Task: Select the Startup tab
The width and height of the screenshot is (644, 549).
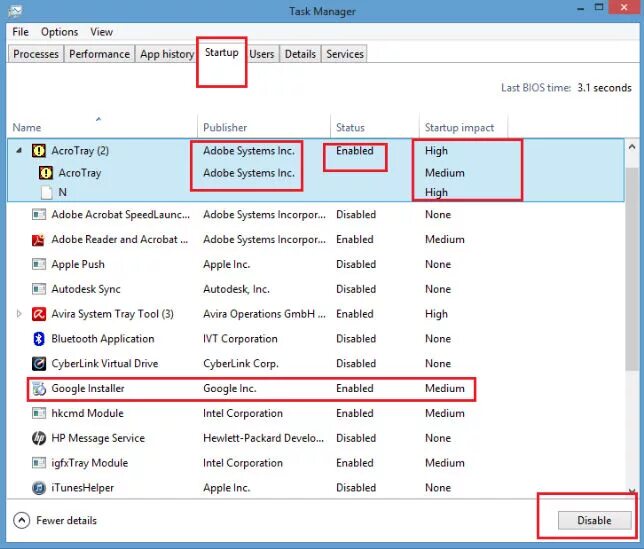Action: (x=221, y=53)
